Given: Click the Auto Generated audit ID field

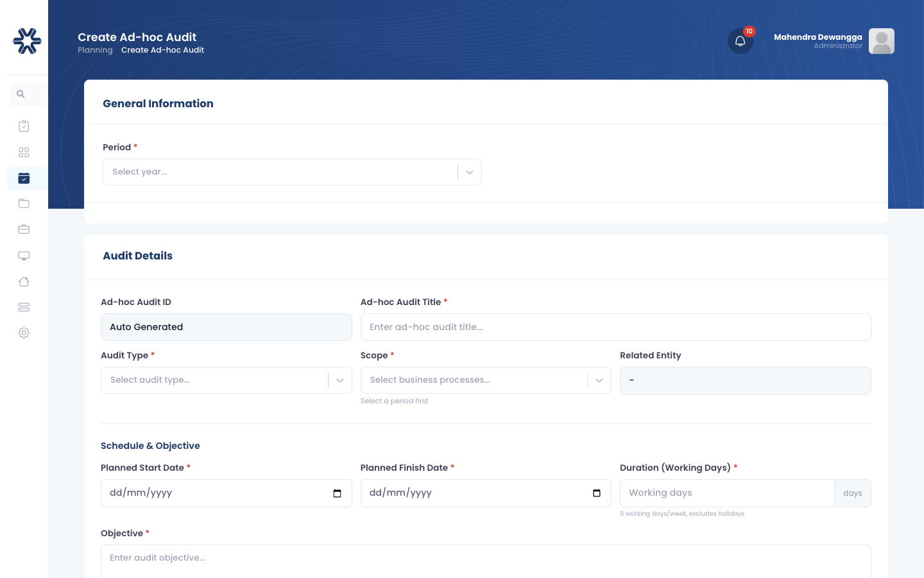Looking at the screenshot, I should (x=226, y=327).
